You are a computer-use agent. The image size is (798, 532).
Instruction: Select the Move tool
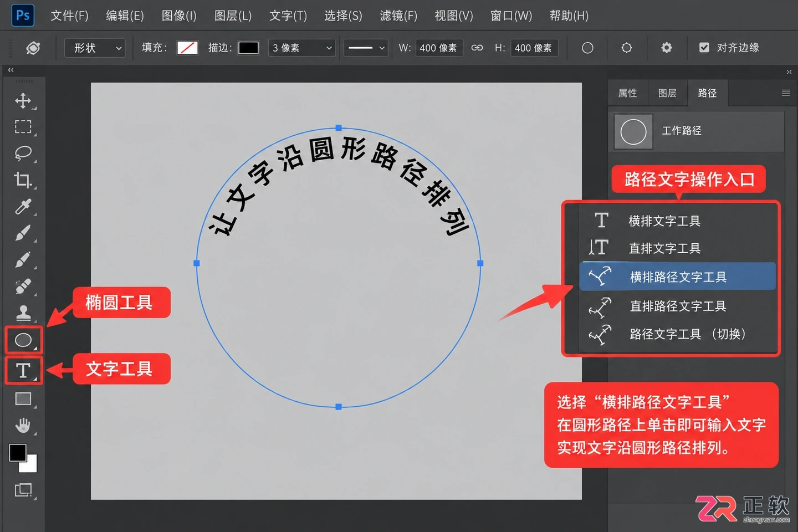pyautogui.click(x=23, y=101)
